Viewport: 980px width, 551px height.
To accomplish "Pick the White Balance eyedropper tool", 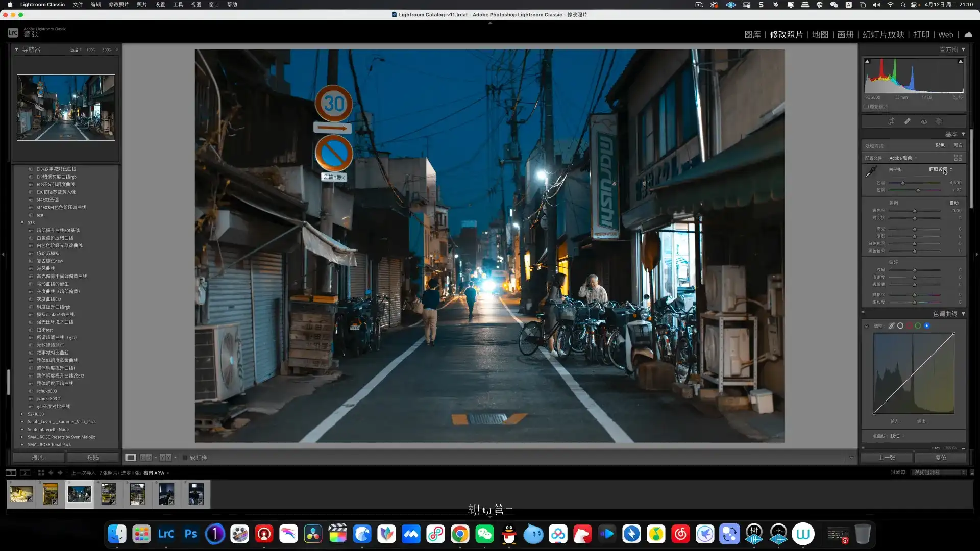I will (x=871, y=171).
